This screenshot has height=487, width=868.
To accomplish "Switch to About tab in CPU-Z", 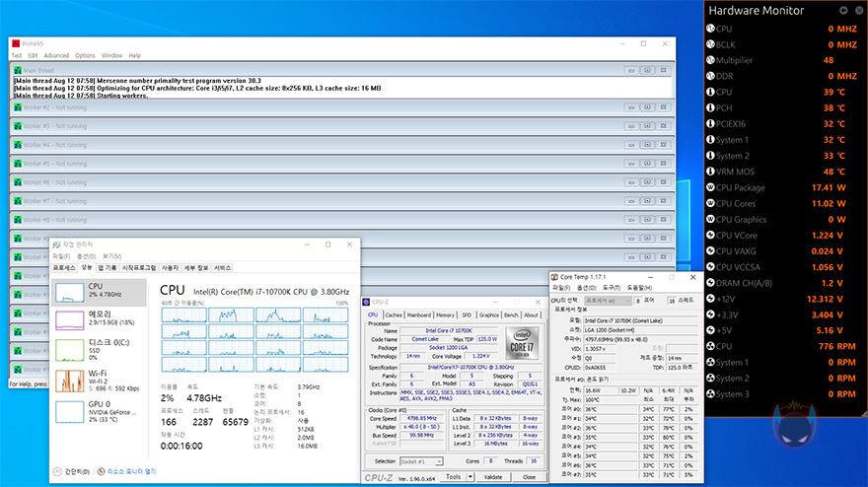I will coord(532,314).
